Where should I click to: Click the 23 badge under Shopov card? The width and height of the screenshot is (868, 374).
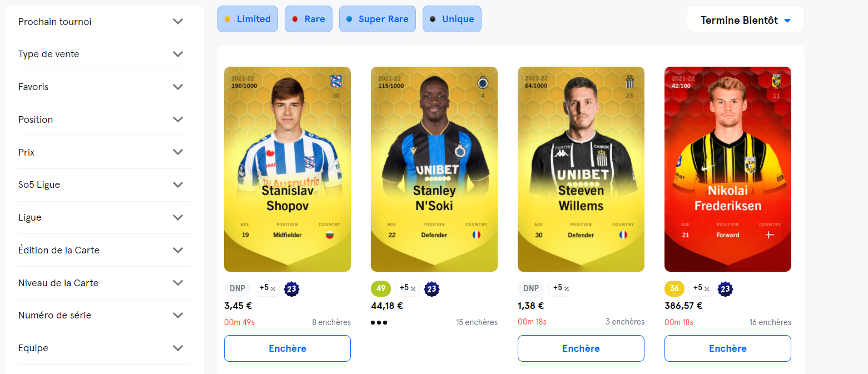coord(292,288)
